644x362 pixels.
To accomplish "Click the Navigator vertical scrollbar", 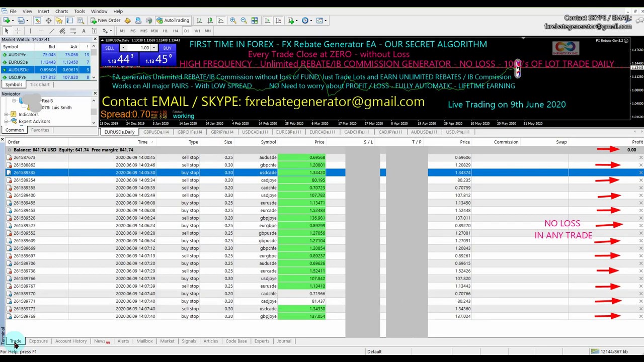I will (94, 111).
